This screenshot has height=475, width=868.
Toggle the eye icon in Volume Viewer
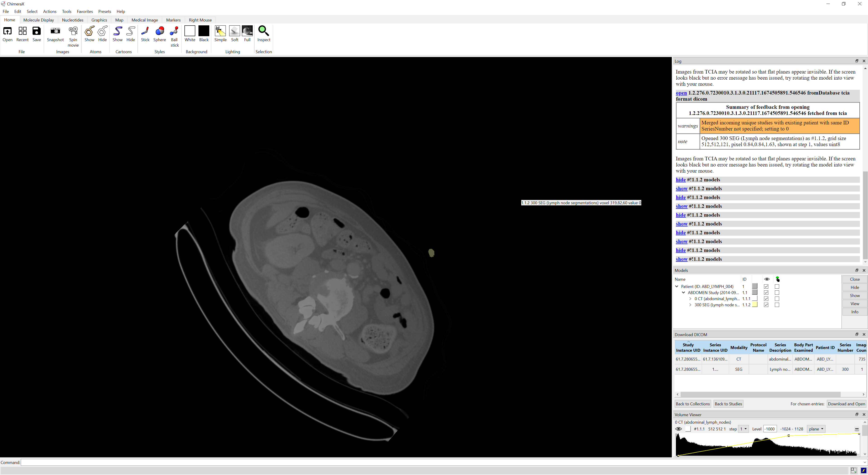[679, 429]
